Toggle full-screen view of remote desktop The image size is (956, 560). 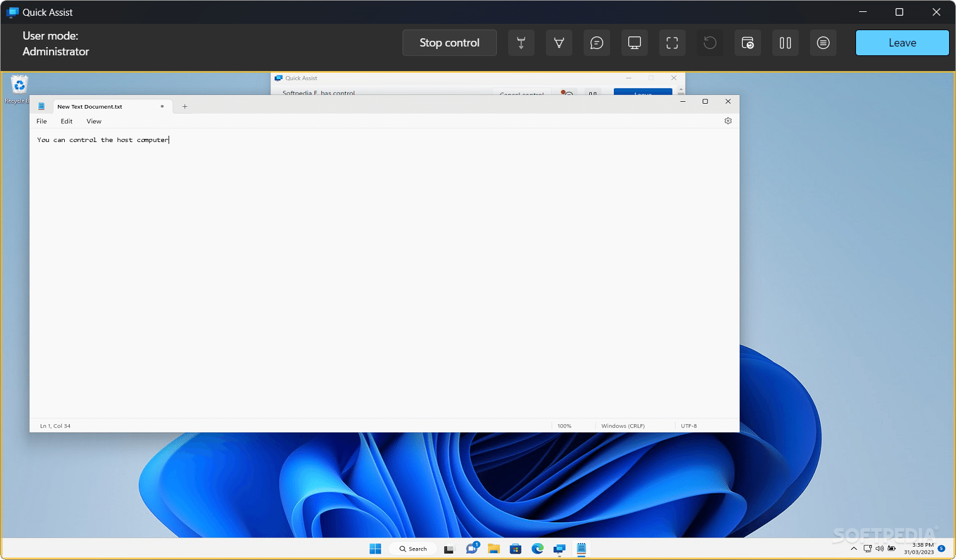672,43
